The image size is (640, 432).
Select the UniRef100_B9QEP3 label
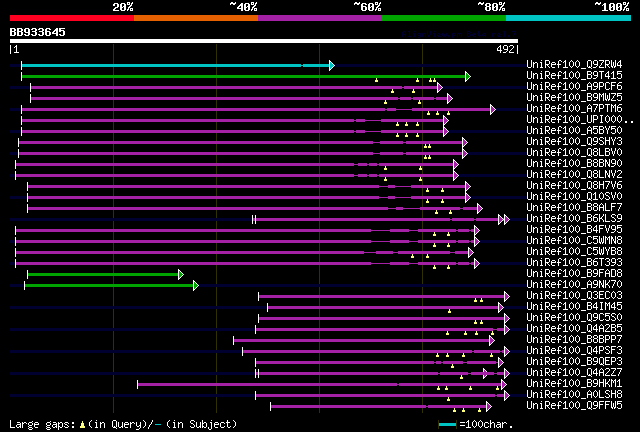coord(574,362)
